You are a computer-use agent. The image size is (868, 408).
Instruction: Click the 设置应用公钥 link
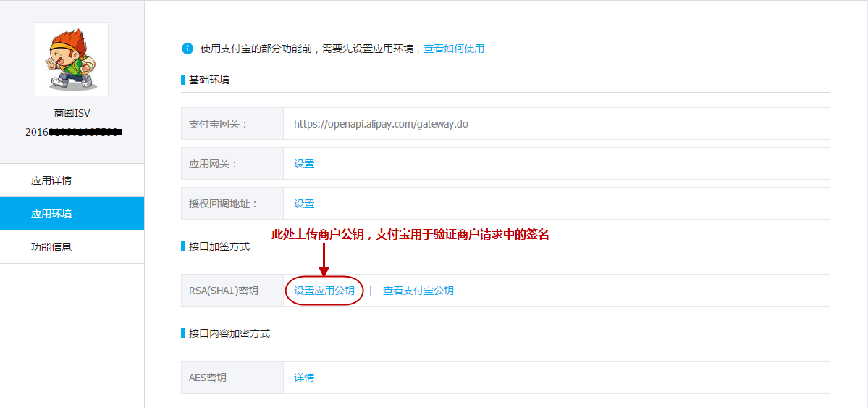pos(324,291)
